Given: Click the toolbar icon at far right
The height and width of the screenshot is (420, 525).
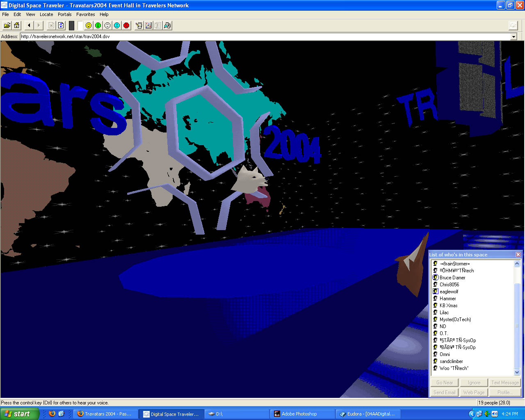Looking at the screenshot, I should click(x=513, y=25).
